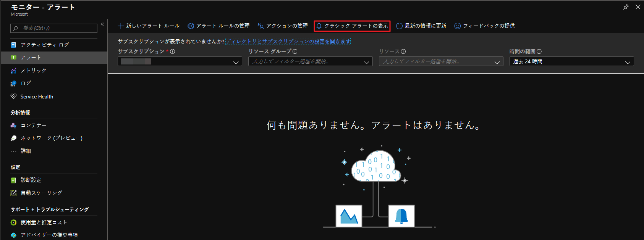Open アラート ルールの管理 gear icon

[191, 26]
